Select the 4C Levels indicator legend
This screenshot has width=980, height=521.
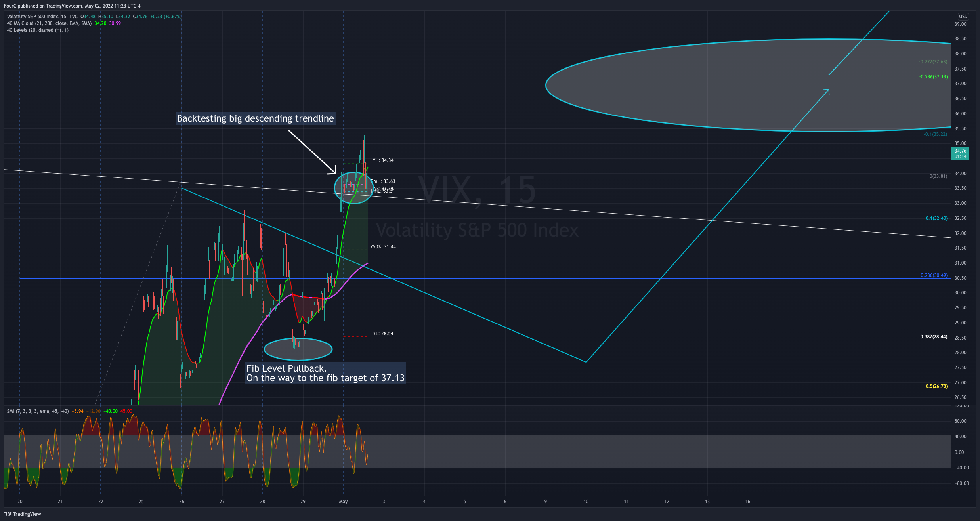(38, 30)
